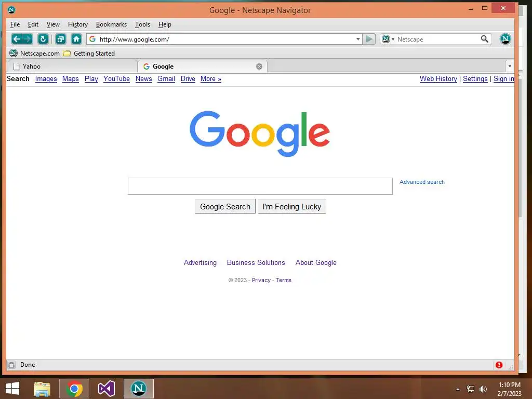Viewport: 532px width, 399px height.
Task: Open the About Google link
Action: coord(316,262)
